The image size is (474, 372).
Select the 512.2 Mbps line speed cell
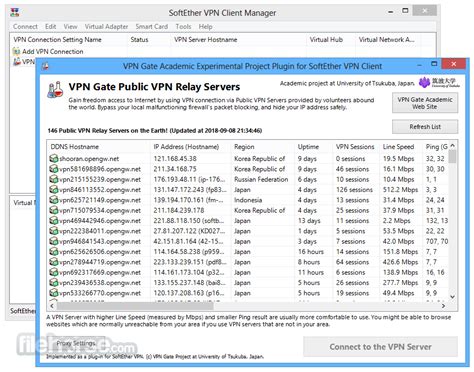point(400,190)
